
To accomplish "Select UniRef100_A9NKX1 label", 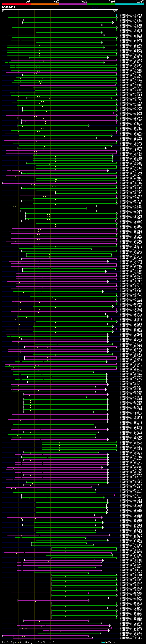I will (x=131, y=176).
